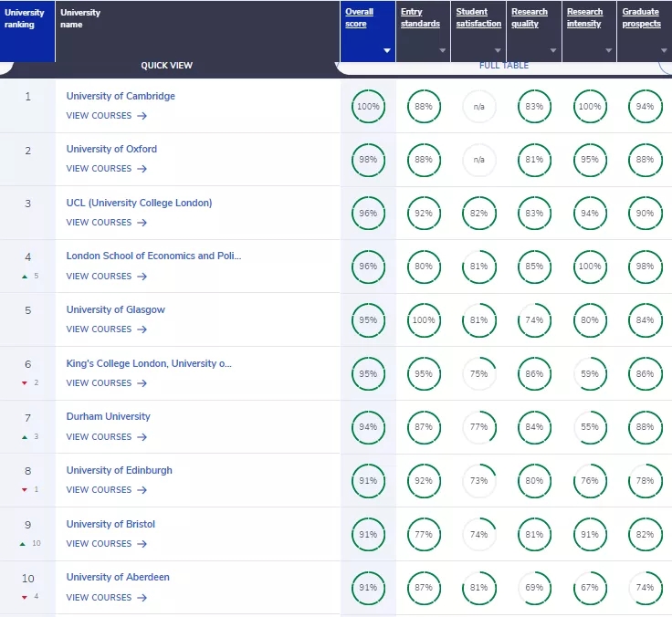Image resolution: width=672 pixels, height=617 pixels.
Task: Click UCL's 82% student satisfaction circle
Action: coord(479,214)
